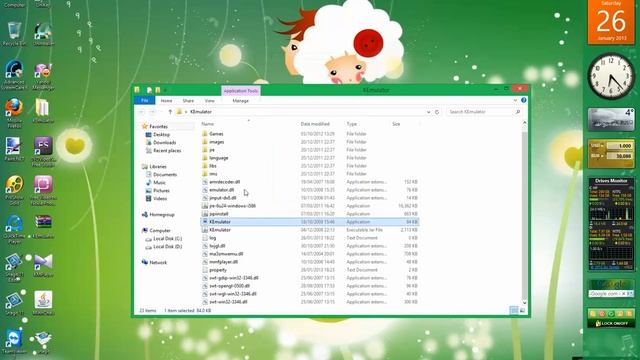This screenshot has width=640, height=360.
Task: Click the search magnifier icon
Action: 518,112
